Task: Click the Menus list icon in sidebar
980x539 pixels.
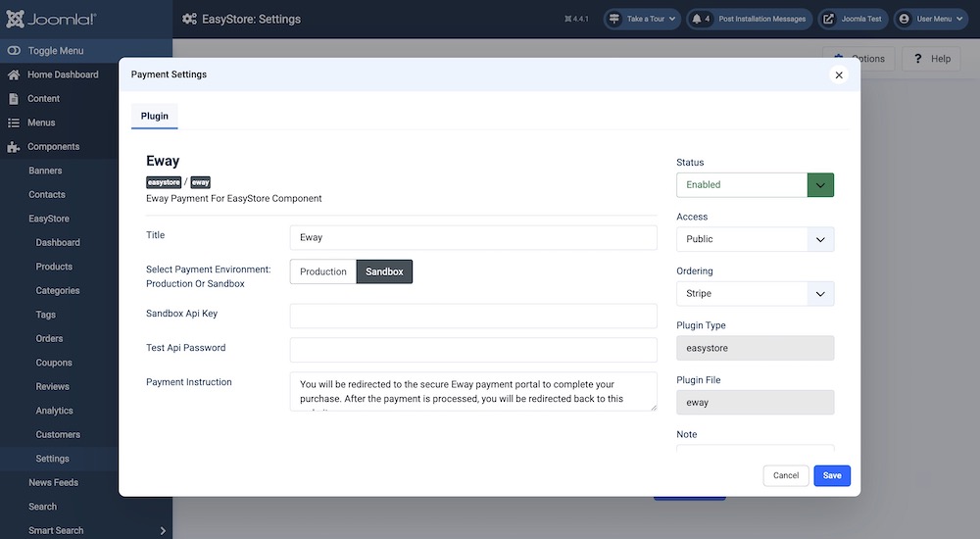Action: [x=14, y=122]
